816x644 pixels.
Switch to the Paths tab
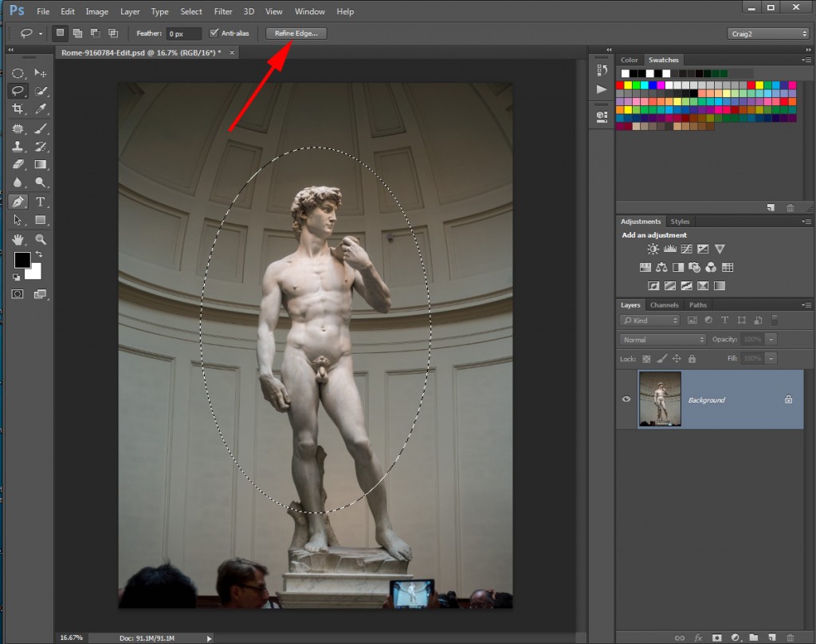tap(698, 305)
